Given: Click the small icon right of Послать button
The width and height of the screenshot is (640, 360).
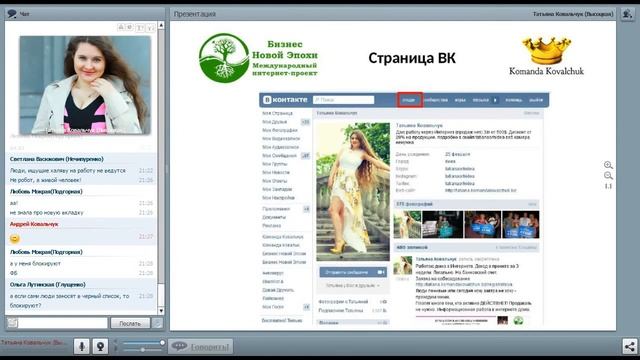Looking at the screenshot, I should point(157,323).
